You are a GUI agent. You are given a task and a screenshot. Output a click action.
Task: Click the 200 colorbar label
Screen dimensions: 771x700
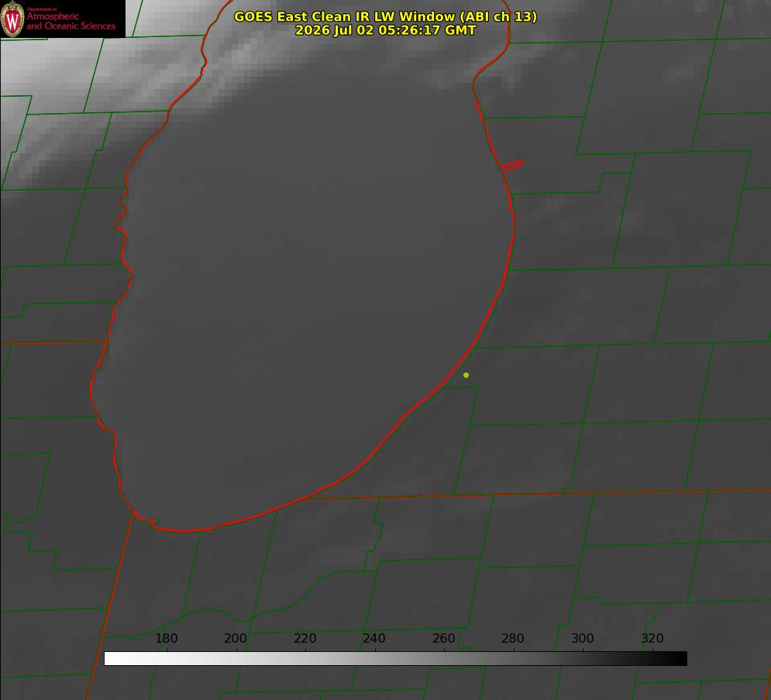(236, 638)
